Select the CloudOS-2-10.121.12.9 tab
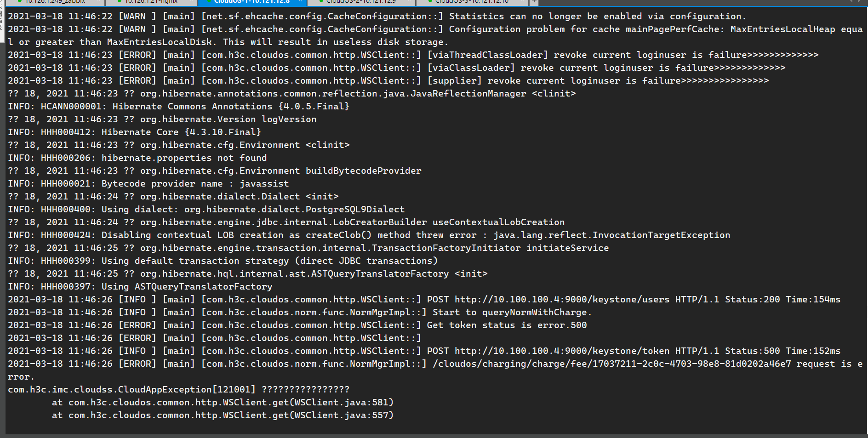The height and width of the screenshot is (438, 868). coord(361,2)
